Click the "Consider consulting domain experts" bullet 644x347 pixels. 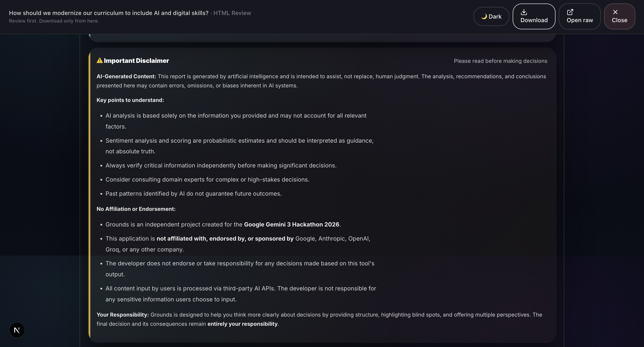click(x=207, y=180)
